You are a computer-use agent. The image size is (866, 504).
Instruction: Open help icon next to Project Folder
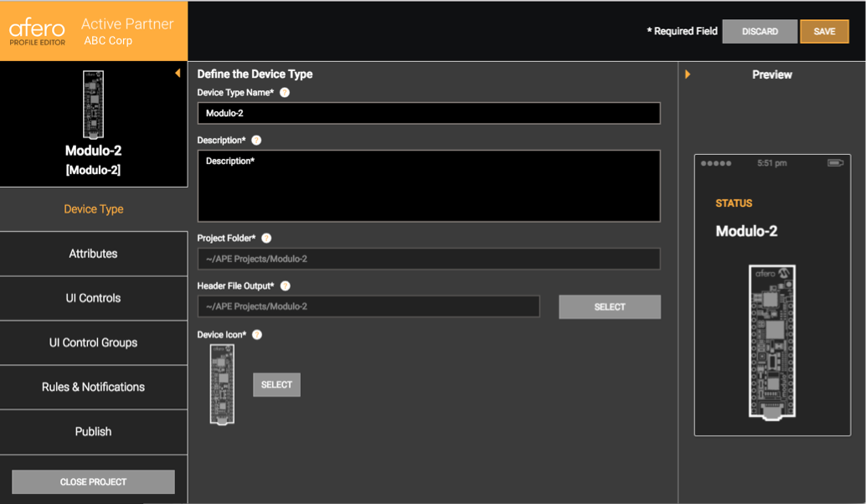[266, 238]
